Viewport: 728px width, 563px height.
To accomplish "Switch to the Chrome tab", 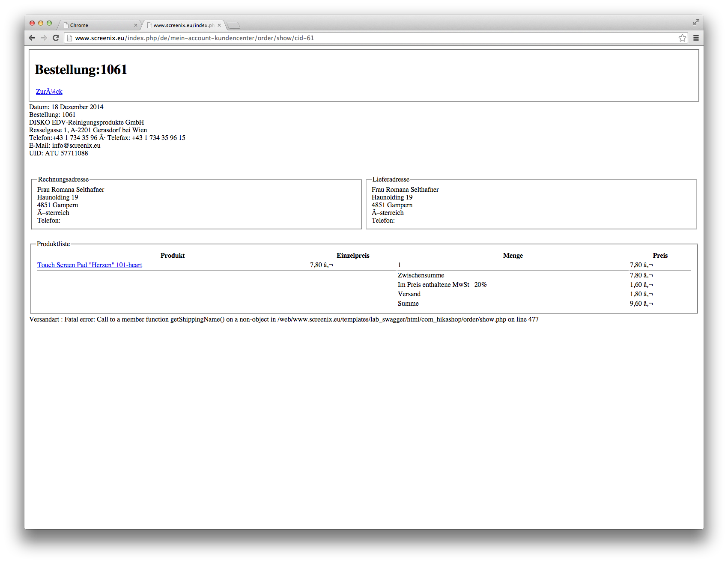I will pos(100,25).
